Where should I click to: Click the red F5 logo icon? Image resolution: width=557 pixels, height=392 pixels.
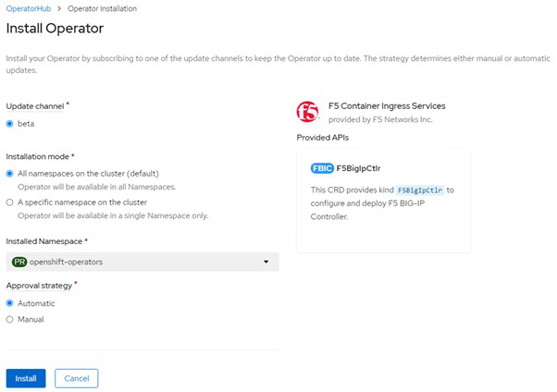point(307,112)
